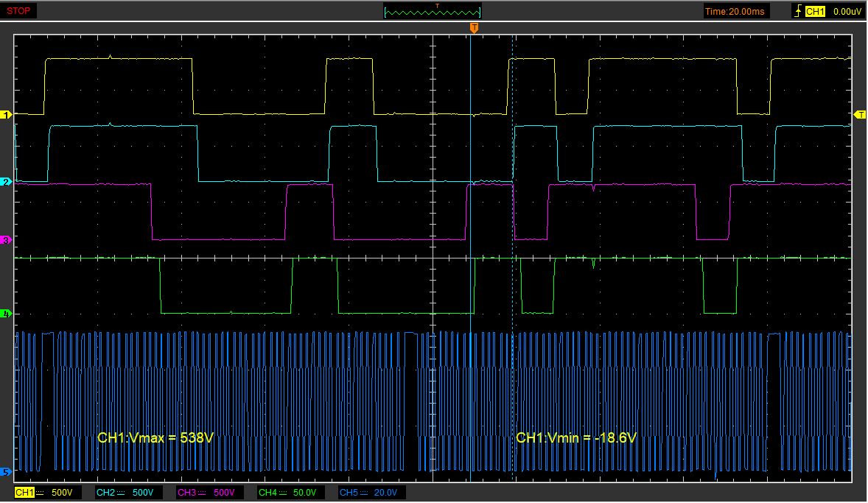Click the STOP acquisition status indicator
Viewport: 868px width, 503px height.
coord(20,10)
